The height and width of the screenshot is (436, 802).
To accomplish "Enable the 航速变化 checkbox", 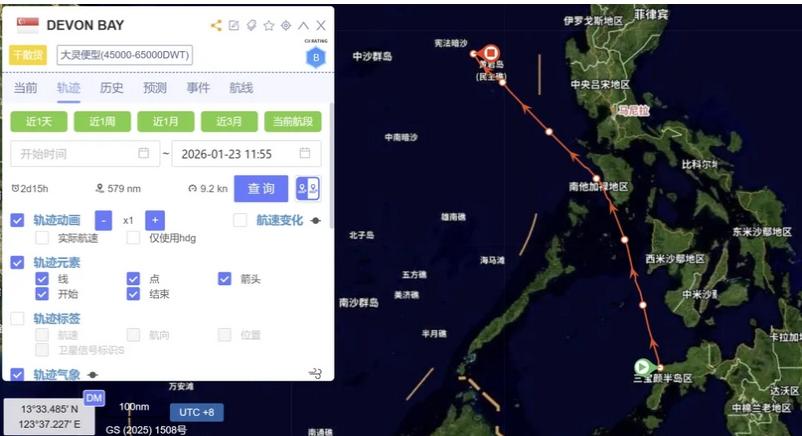I will point(240,220).
